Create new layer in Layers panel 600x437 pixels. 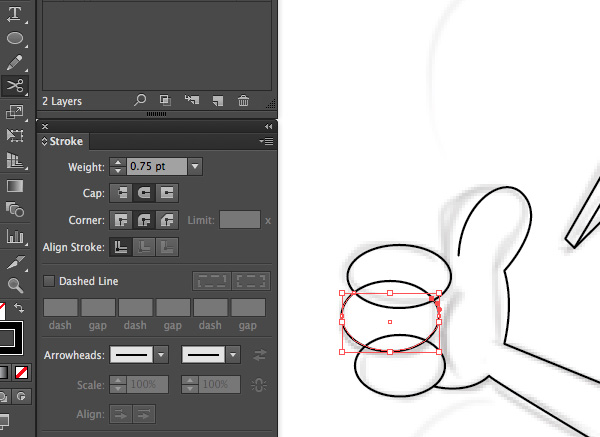click(217, 101)
